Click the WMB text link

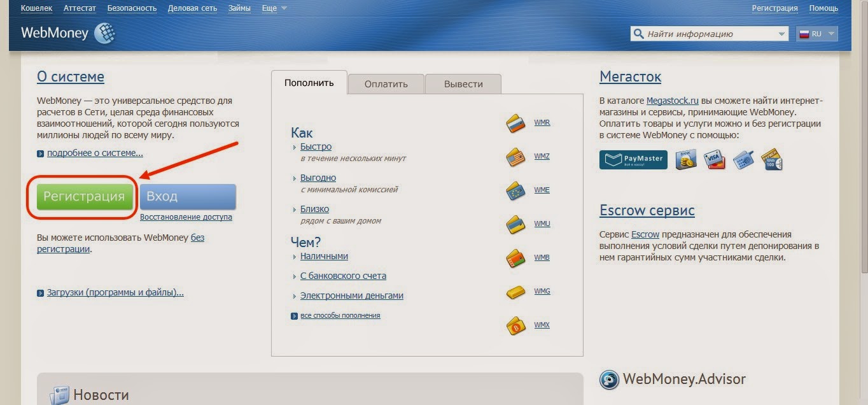pos(542,258)
